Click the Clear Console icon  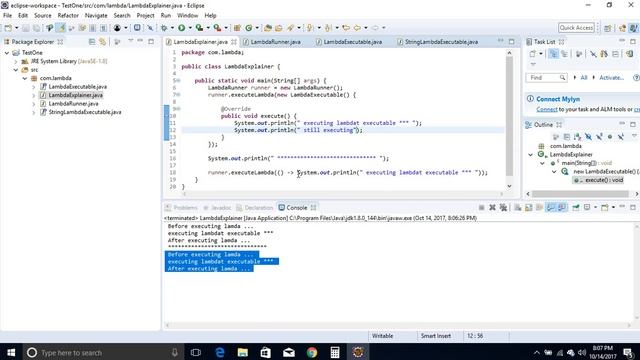click(x=518, y=208)
